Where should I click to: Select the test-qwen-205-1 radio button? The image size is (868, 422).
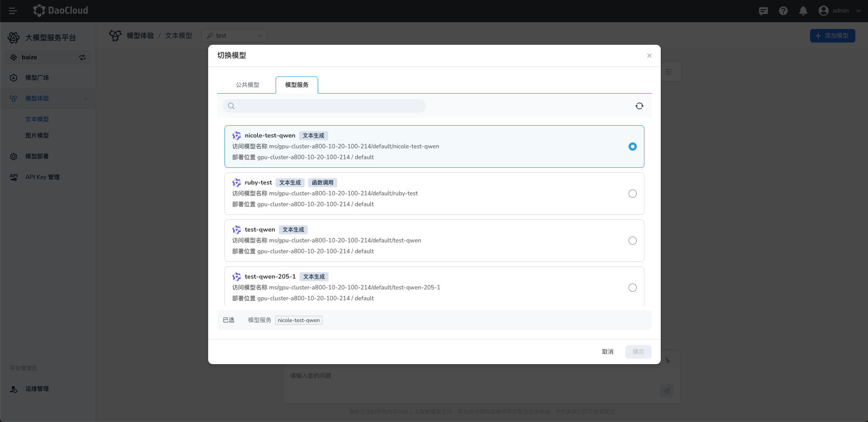pyautogui.click(x=632, y=288)
